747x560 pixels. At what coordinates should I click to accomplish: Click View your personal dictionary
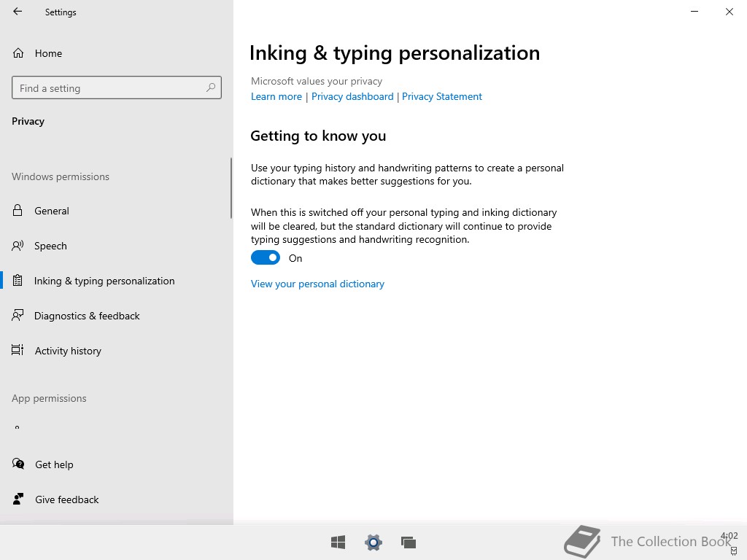point(317,284)
